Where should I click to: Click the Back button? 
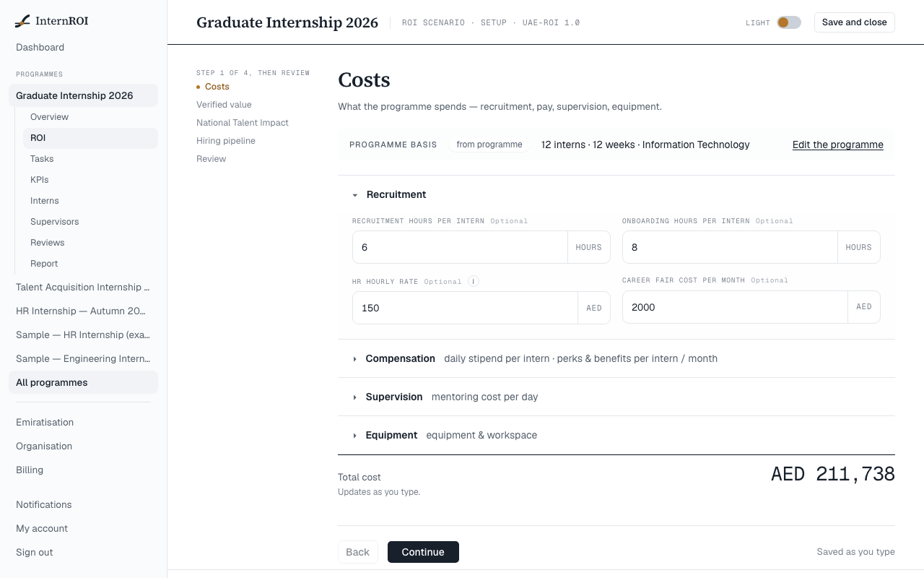(357, 552)
